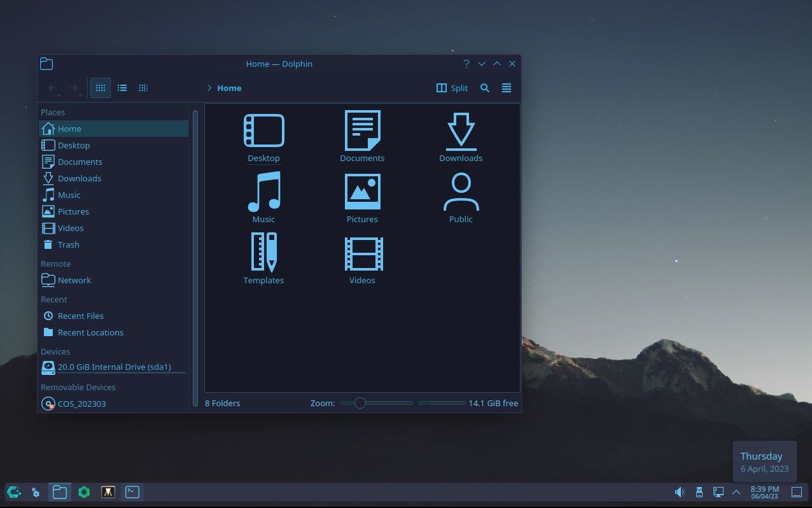Viewport: 812px width, 508px height.
Task: Select Recent Files in the sidebar
Action: point(80,316)
